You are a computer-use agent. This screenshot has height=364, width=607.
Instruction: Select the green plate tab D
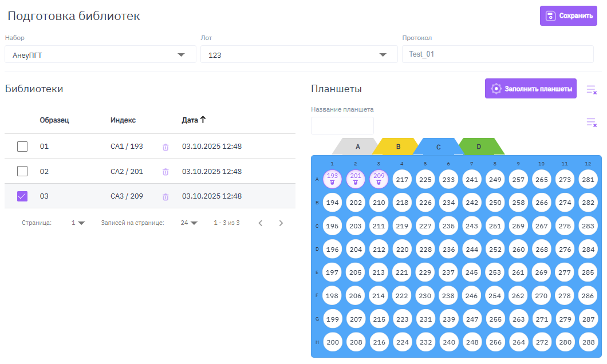(x=479, y=147)
